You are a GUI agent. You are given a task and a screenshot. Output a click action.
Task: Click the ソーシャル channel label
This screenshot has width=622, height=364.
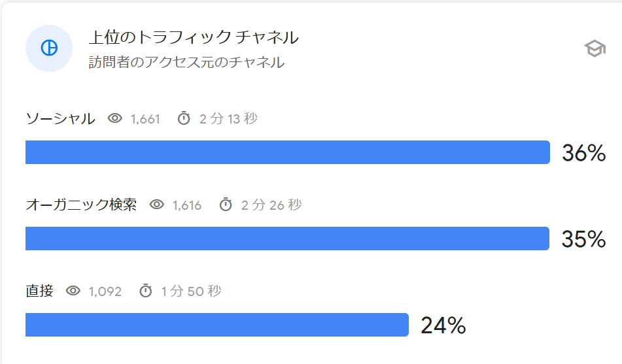[60, 118]
